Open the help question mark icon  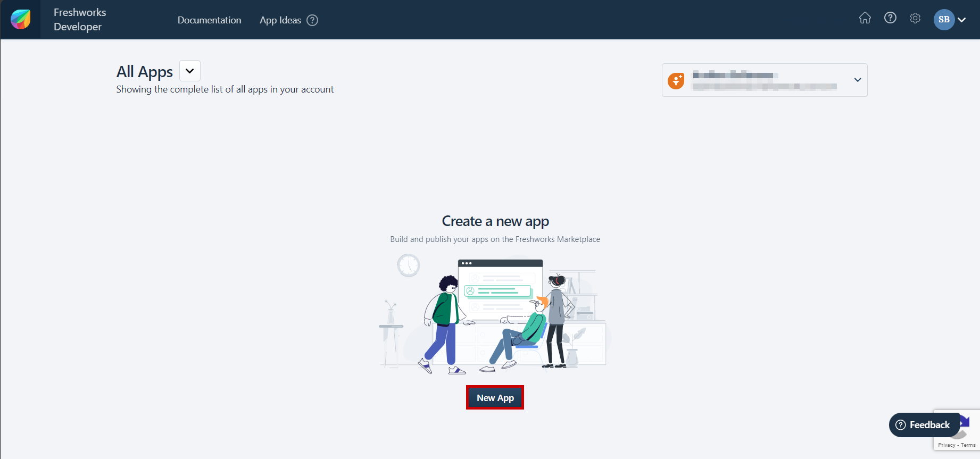point(890,18)
